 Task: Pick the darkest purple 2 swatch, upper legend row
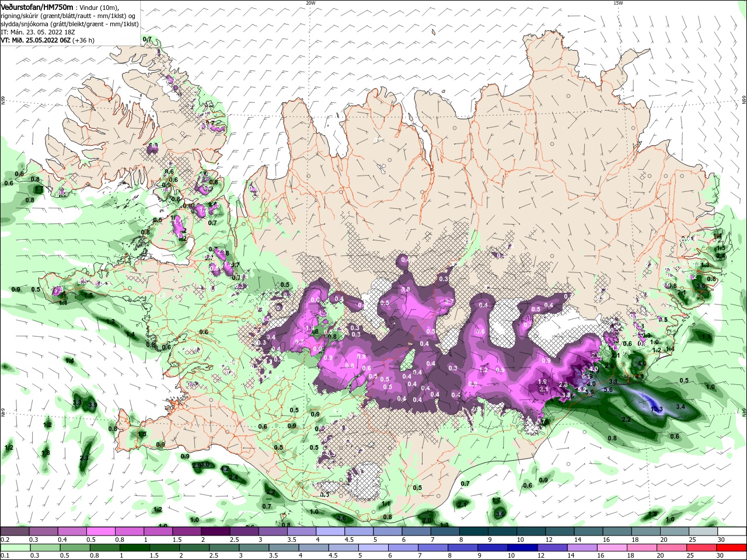[215, 531]
